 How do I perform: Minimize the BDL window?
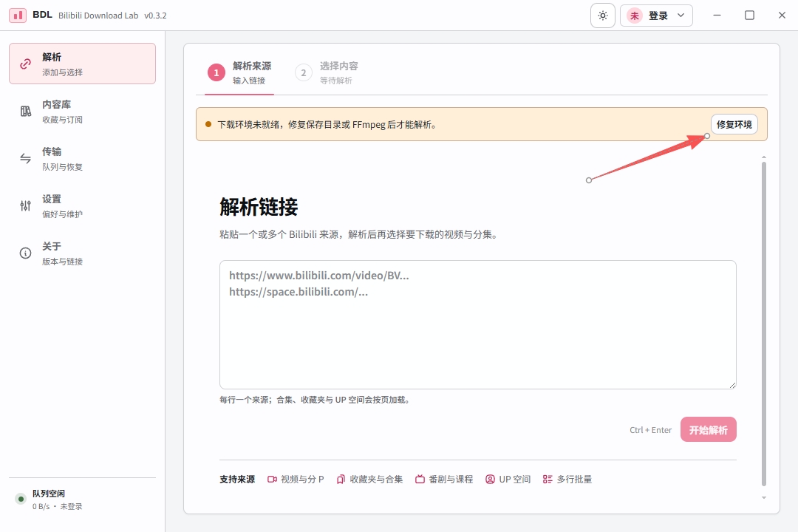tap(717, 16)
